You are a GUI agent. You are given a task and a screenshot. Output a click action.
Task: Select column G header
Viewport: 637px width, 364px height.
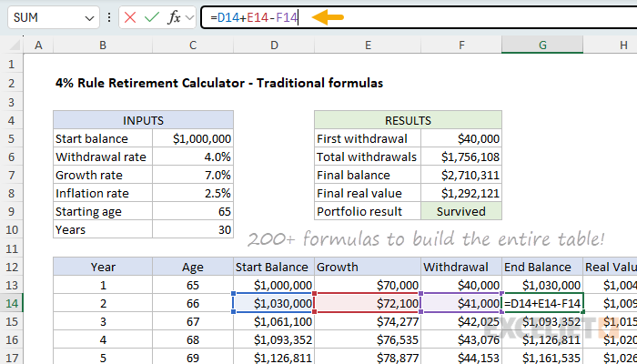[x=542, y=45]
